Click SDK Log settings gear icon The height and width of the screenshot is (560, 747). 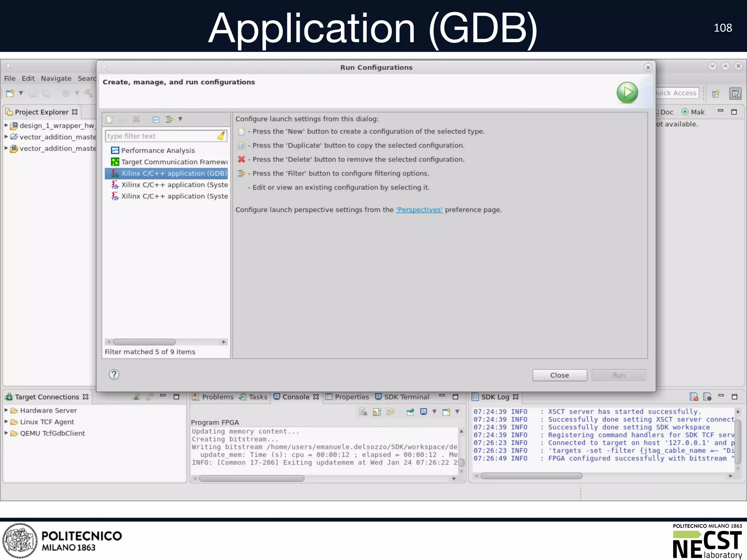point(708,397)
